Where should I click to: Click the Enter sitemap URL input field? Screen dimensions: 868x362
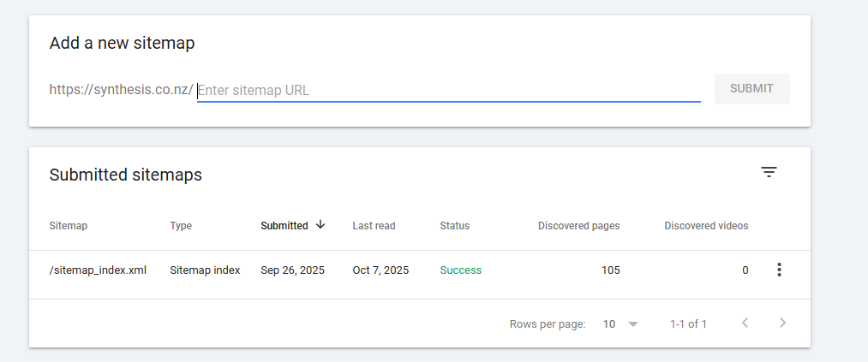[x=448, y=90]
